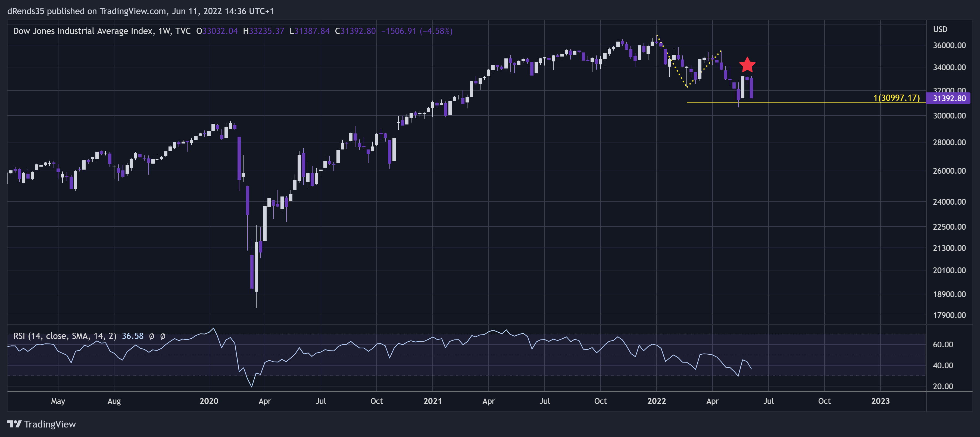Screen dimensions: 980x437
Task: Click the close value C31392.80
Action: pos(355,31)
